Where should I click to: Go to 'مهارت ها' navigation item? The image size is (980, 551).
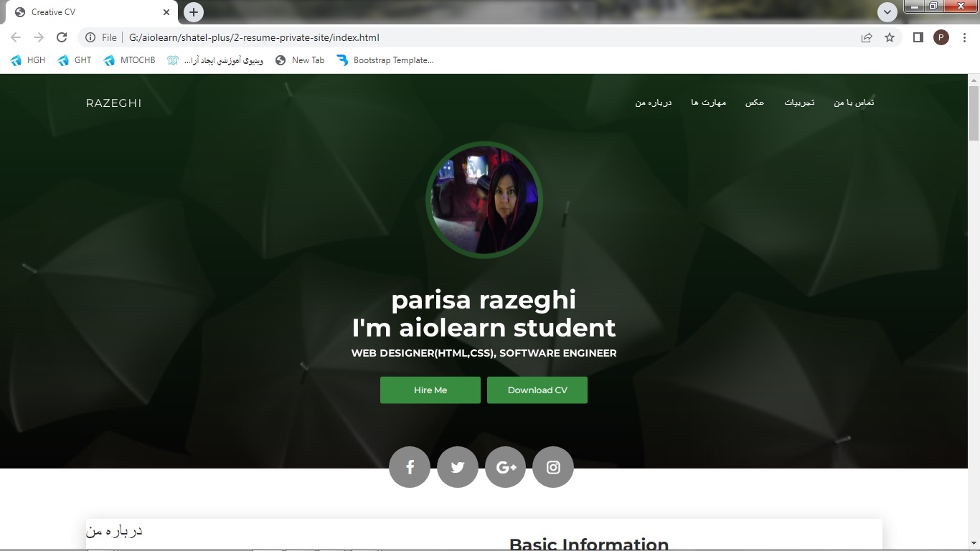tap(708, 103)
